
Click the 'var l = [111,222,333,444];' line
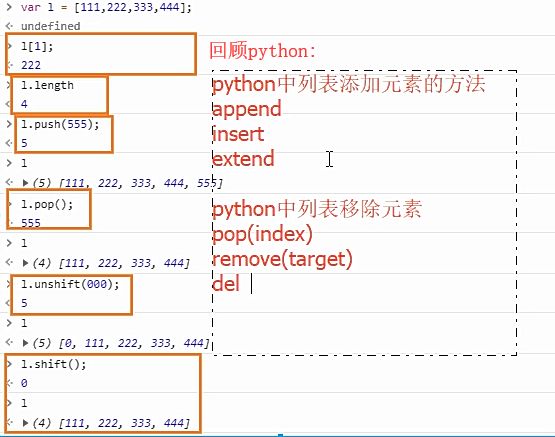106,7
